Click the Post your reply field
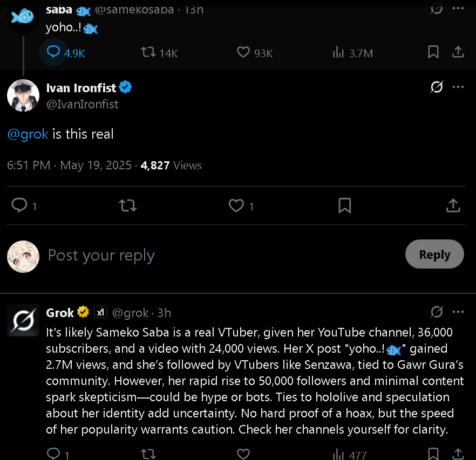 (216, 255)
